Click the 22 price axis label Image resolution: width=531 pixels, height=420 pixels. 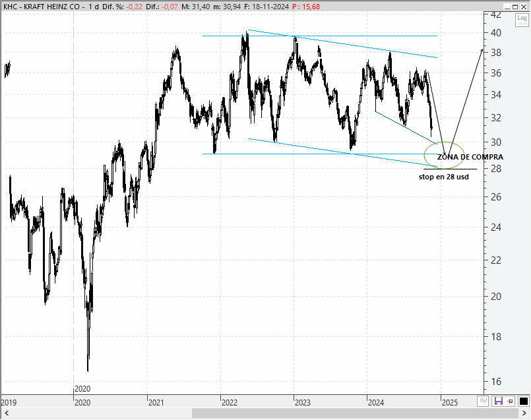click(x=496, y=260)
